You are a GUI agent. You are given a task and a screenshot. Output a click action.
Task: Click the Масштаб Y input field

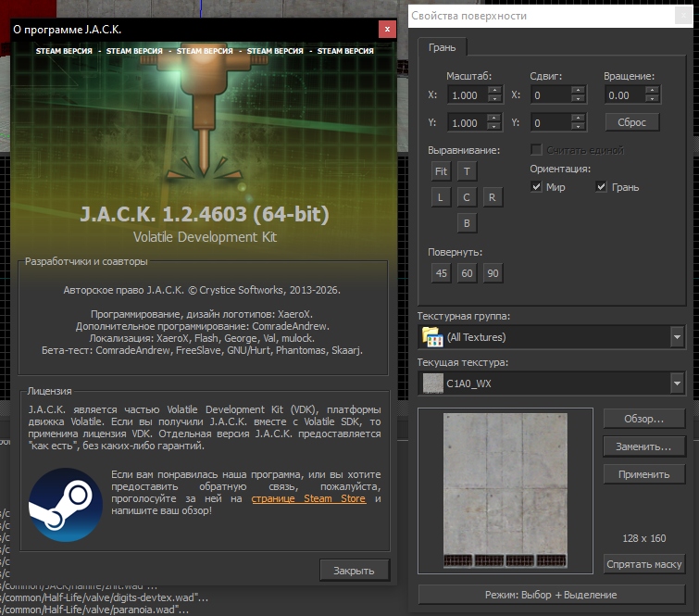coord(468,122)
